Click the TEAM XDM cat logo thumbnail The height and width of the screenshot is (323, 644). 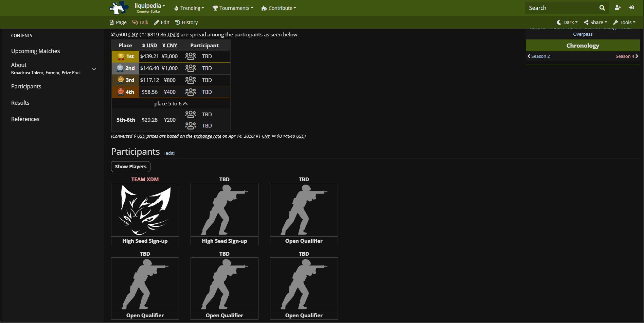click(x=145, y=210)
